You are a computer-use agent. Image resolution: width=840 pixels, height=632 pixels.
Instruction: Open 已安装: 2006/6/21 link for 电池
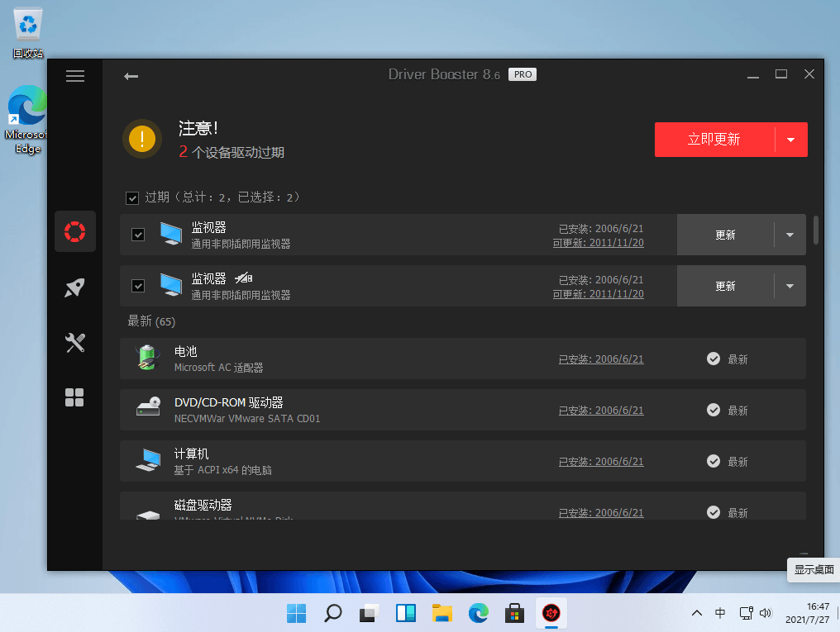601,359
